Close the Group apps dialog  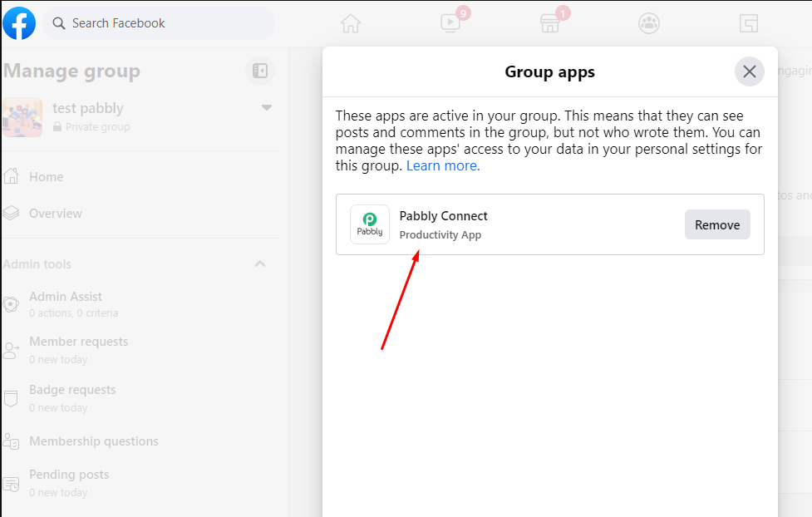coord(750,71)
